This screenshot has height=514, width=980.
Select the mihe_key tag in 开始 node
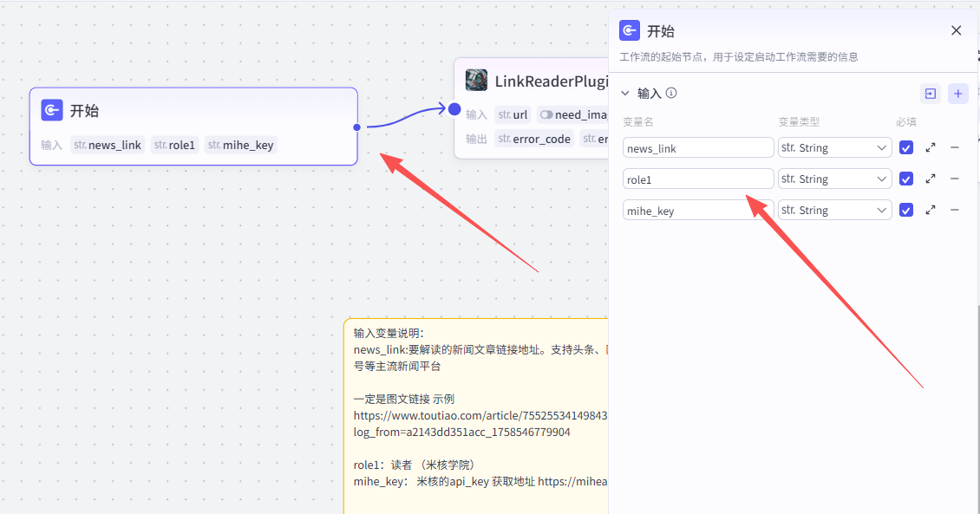click(241, 145)
